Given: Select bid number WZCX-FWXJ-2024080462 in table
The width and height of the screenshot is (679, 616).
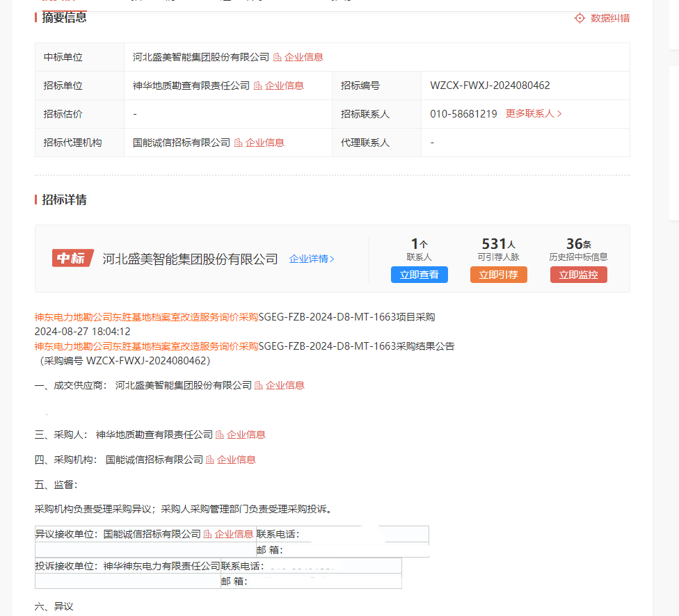Looking at the screenshot, I should [x=490, y=86].
